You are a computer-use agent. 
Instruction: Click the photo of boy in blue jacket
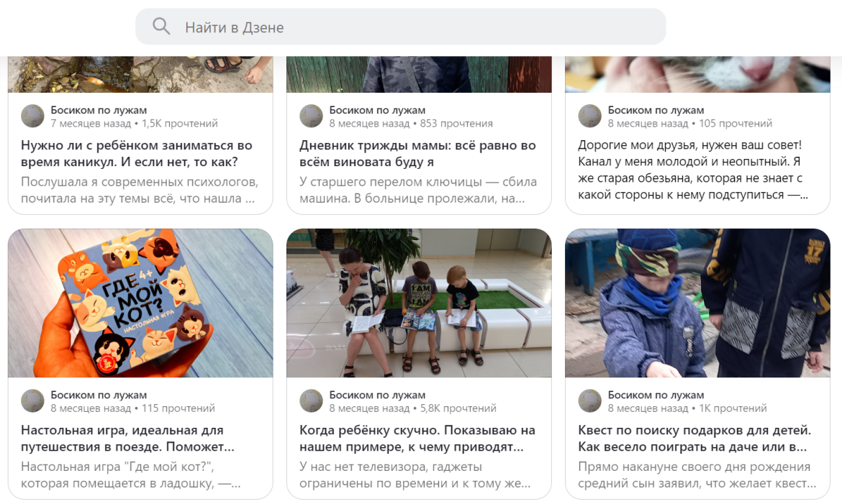point(697,303)
